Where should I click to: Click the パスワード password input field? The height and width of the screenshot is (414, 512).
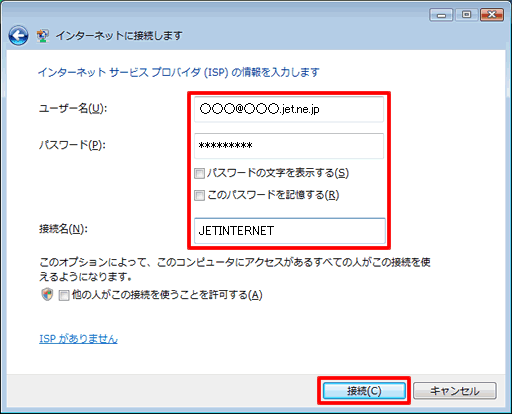tap(289, 146)
